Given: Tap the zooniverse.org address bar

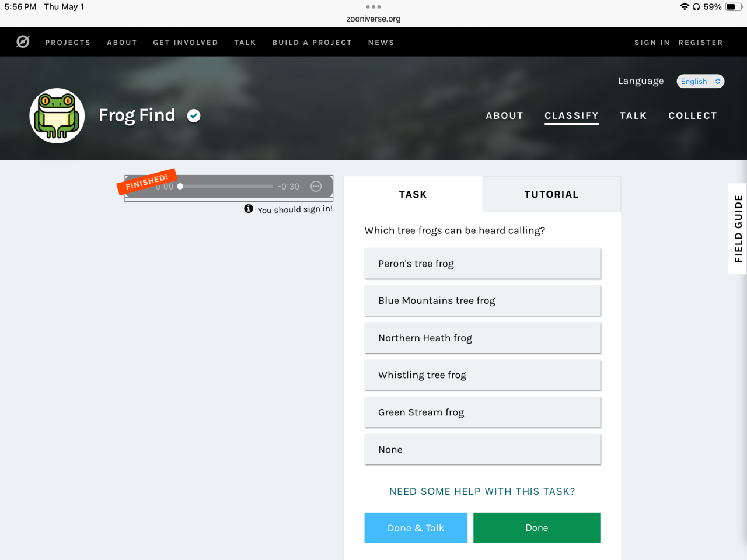Looking at the screenshot, I should [x=373, y=19].
